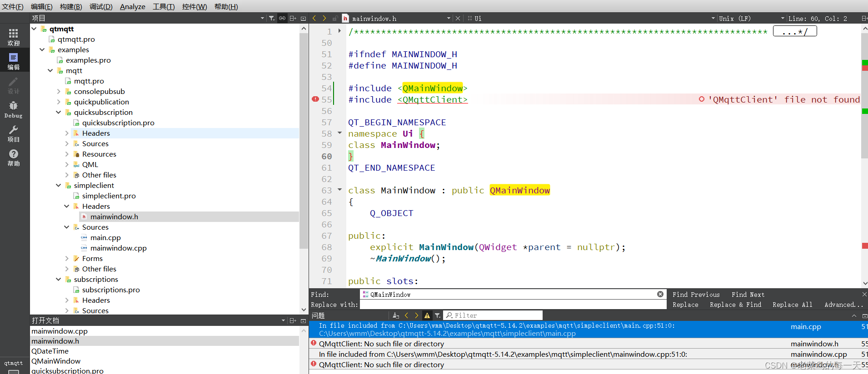Screen dimensions: 868x374
Task: Click the Replace button
Action: (685, 305)
